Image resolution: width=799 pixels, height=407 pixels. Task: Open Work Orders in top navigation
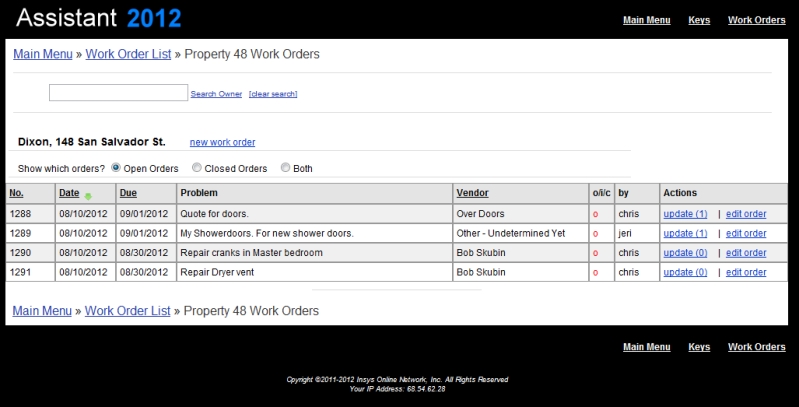pyautogui.click(x=756, y=20)
